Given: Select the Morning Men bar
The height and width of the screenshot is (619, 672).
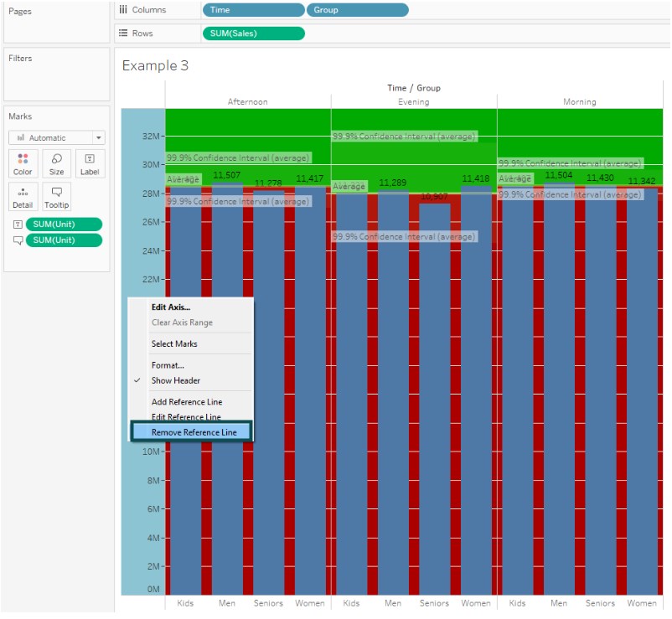Looking at the screenshot, I should tap(559, 389).
